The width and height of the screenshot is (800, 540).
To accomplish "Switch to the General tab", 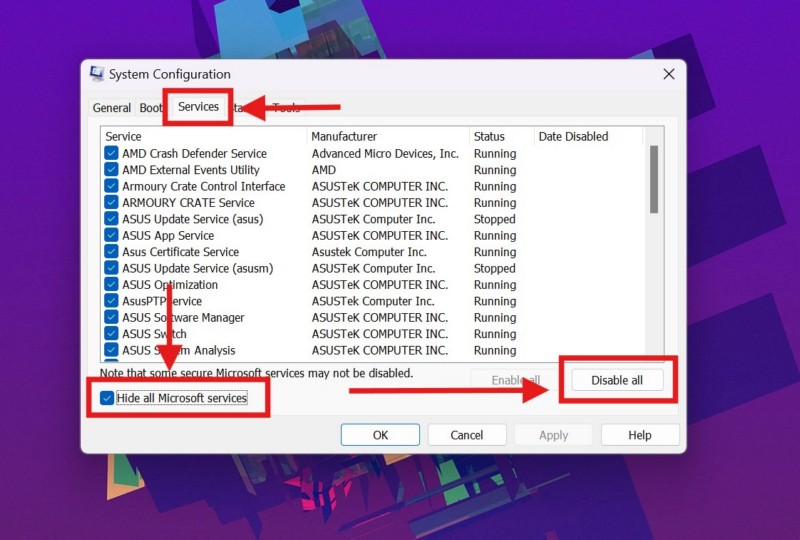I will pos(112,108).
